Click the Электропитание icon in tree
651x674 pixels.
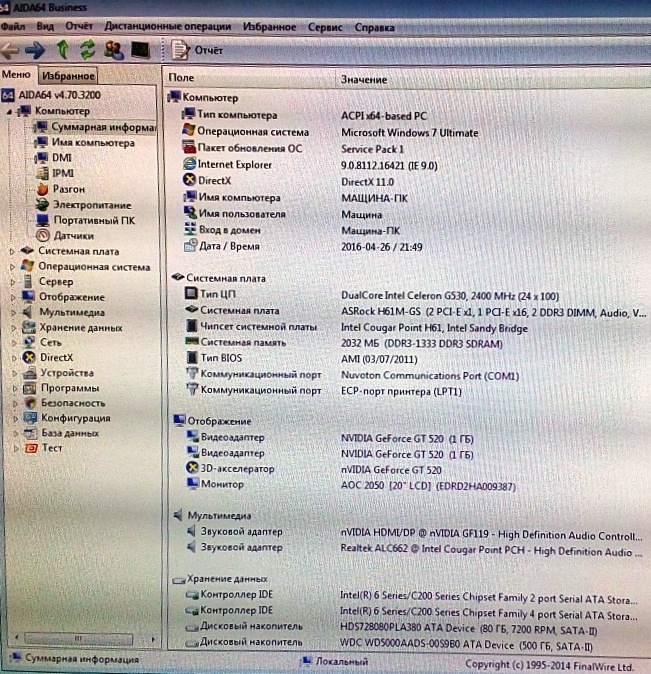point(42,205)
